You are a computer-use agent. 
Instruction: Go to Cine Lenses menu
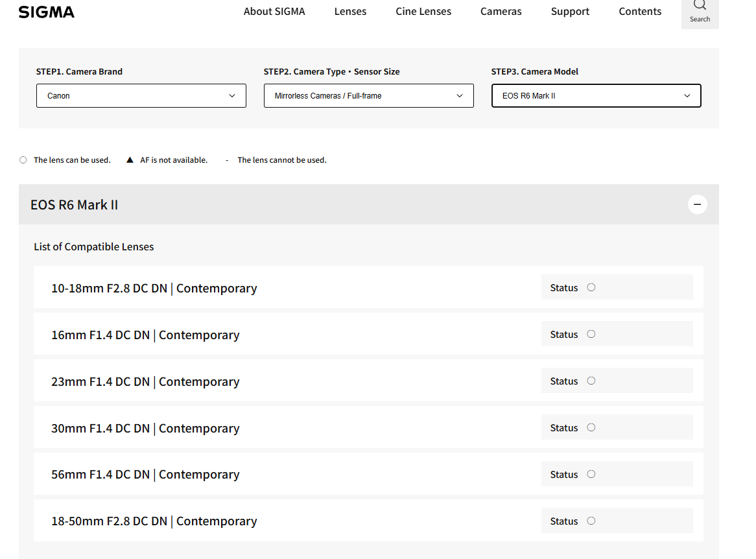click(x=423, y=12)
